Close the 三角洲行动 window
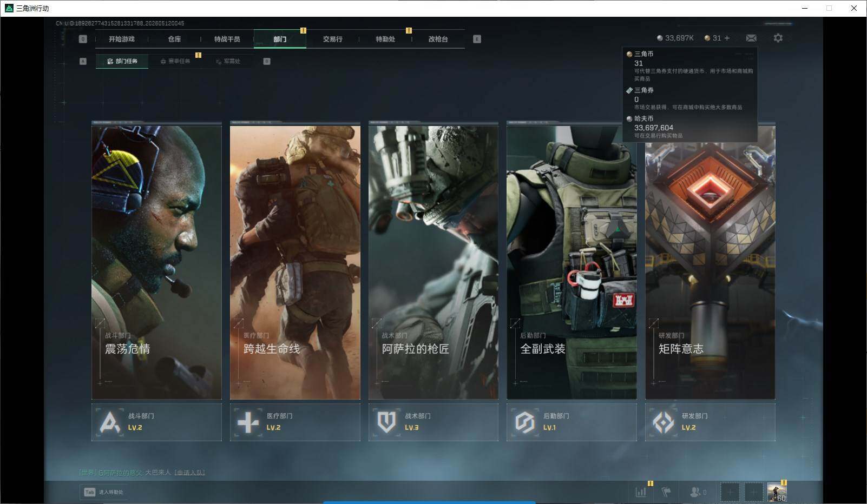 (854, 8)
